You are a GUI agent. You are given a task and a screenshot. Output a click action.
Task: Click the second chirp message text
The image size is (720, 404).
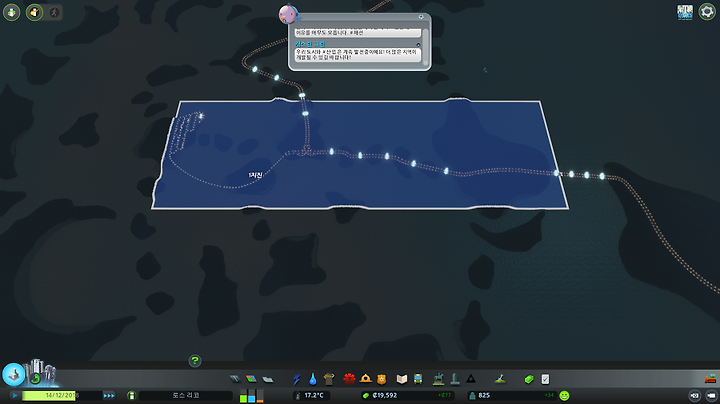(357, 55)
